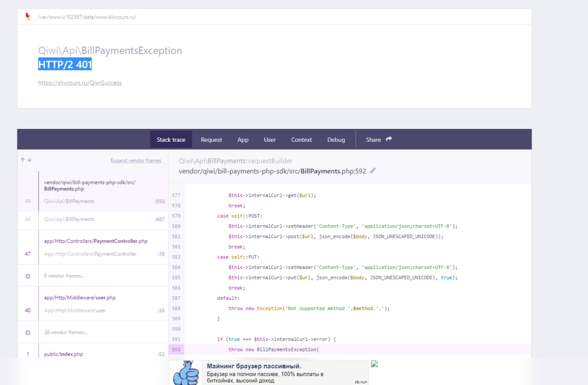Open the slivcours.ru/QiwiSuccess URL link
This screenshot has height=385, width=588.
[x=80, y=83]
